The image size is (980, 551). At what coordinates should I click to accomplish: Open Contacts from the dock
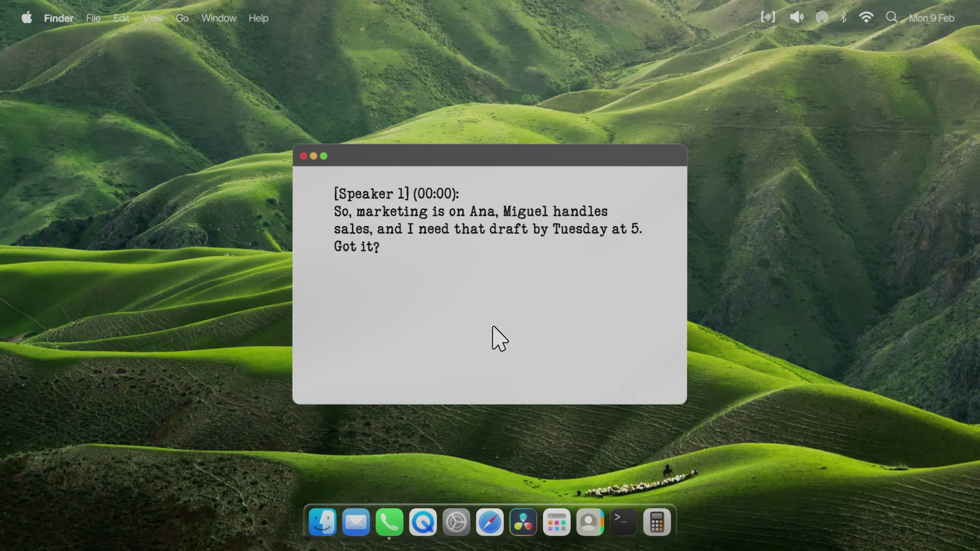(x=590, y=522)
